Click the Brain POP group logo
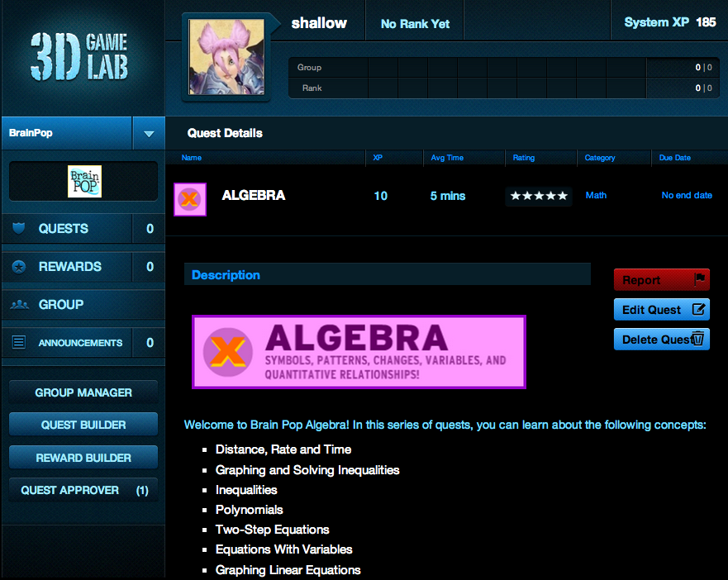Screen dimensions: 728x580 coord(84,182)
